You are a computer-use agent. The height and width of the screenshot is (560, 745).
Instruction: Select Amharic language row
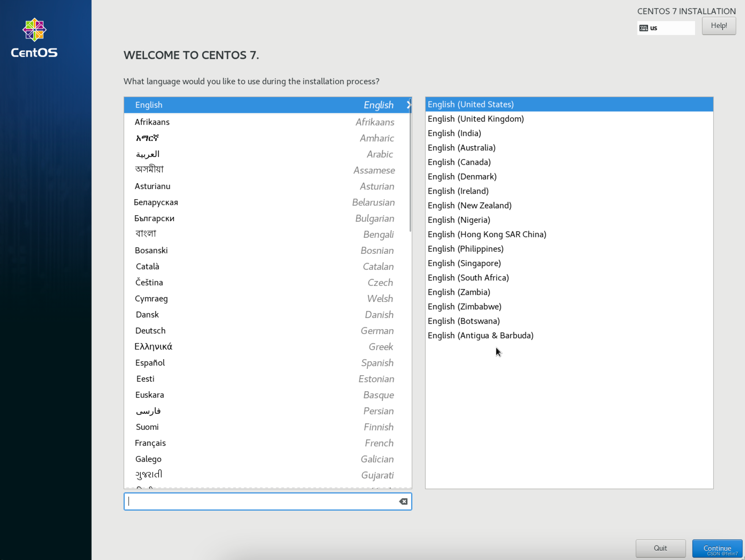pyautogui.click(x=268, y=138)
